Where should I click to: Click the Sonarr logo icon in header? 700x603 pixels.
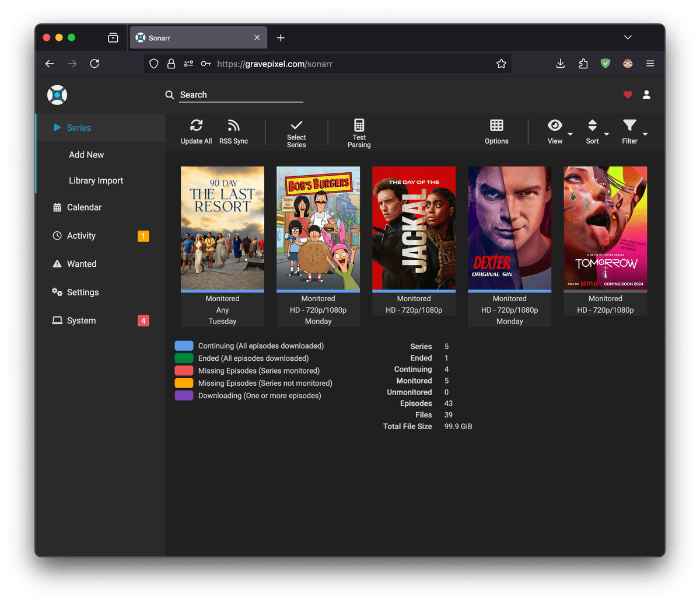tap(57, 95)
